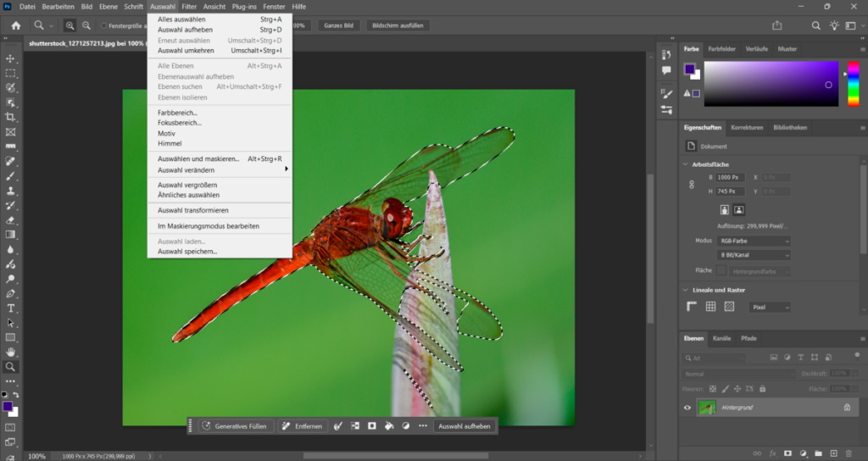Select portrait orientation button
868x461 pixels.
(724, 210)
